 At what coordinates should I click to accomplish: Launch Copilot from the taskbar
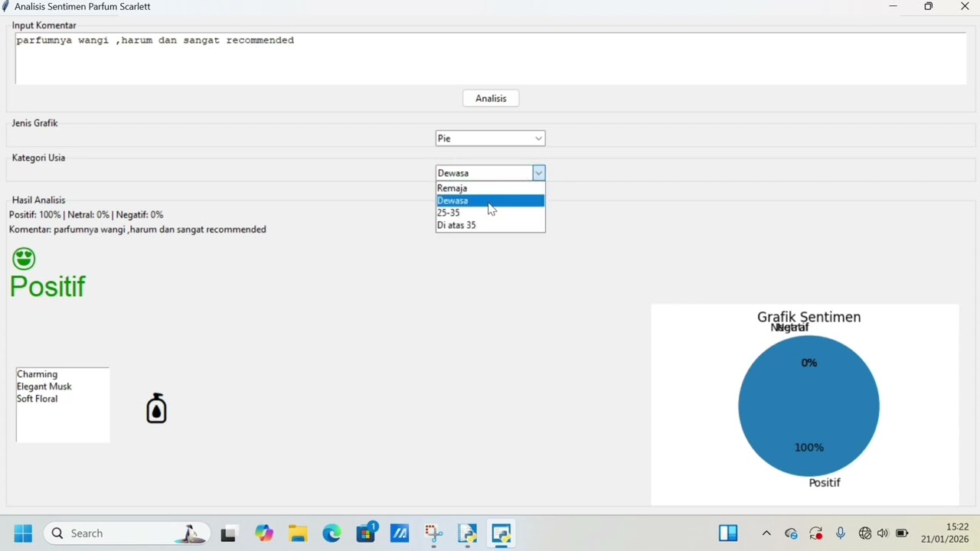(264, 534)
